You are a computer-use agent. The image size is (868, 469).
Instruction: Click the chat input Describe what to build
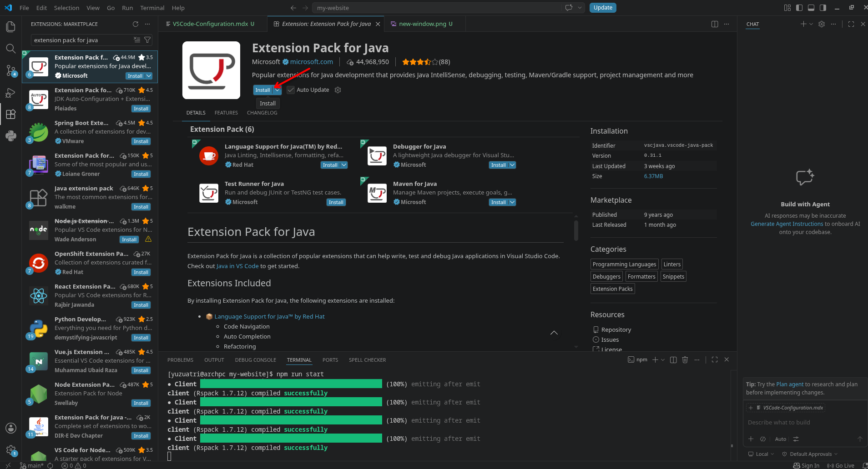pos(804,423)
